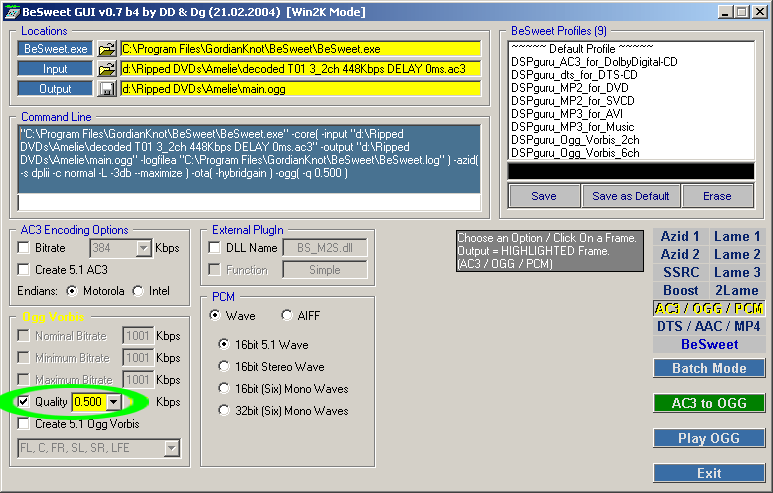Click the floppy save icon for Output
The height and width of the screenshot is (493, 773).
point(106,89)
